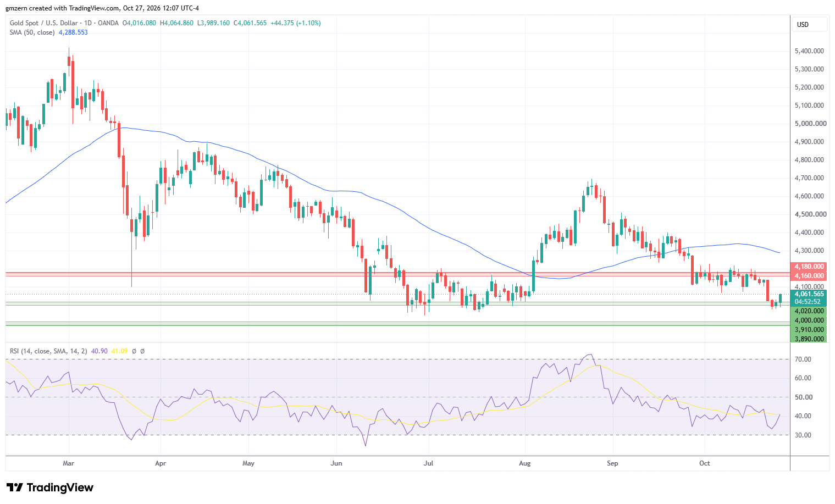Click the 5,000.000 price axis label
This screenshot has width=835, height=504.
point(810,124)
